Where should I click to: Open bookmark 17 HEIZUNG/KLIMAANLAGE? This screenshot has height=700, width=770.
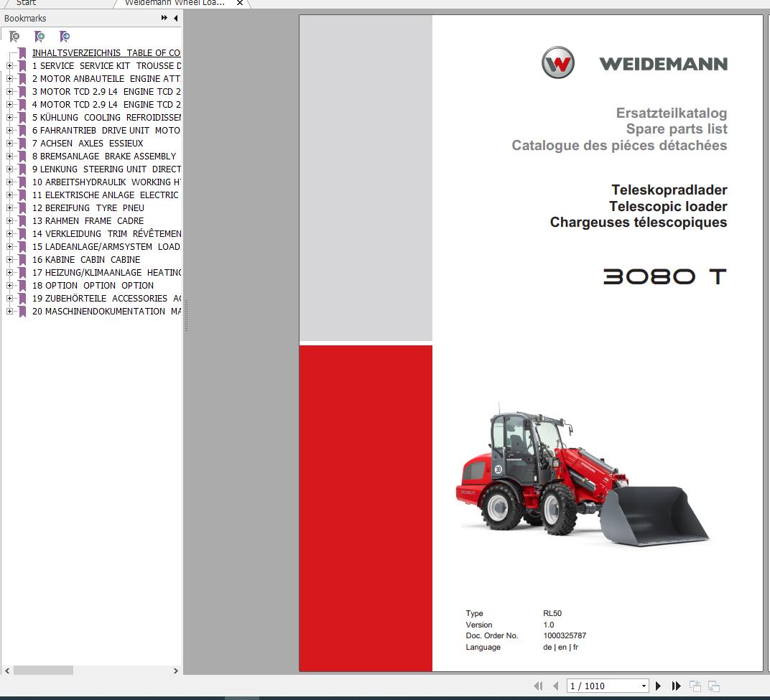pos(106,272)
